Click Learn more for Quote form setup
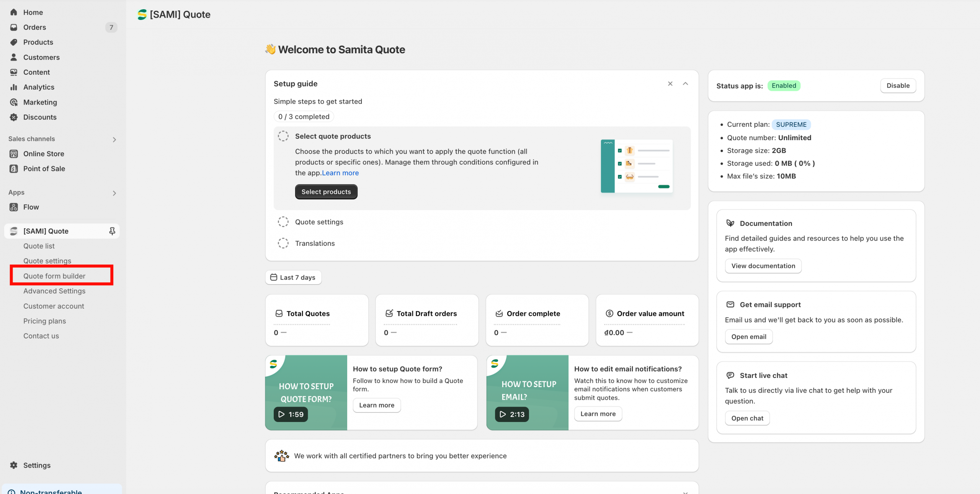 tap(377, 405)
